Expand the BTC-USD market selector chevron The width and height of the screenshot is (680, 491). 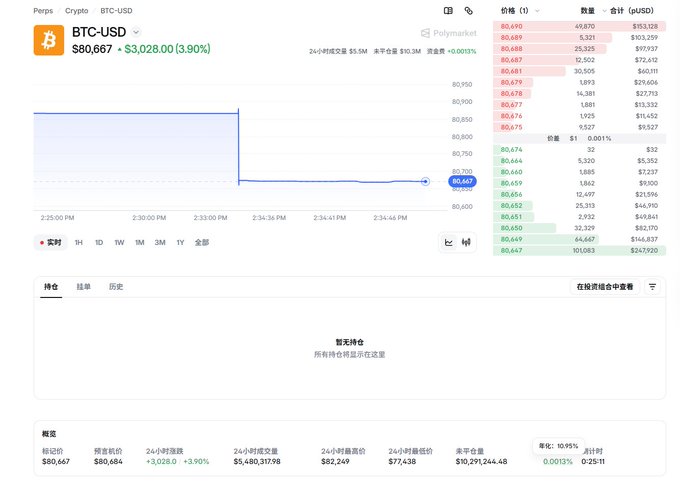click(136, 32)
